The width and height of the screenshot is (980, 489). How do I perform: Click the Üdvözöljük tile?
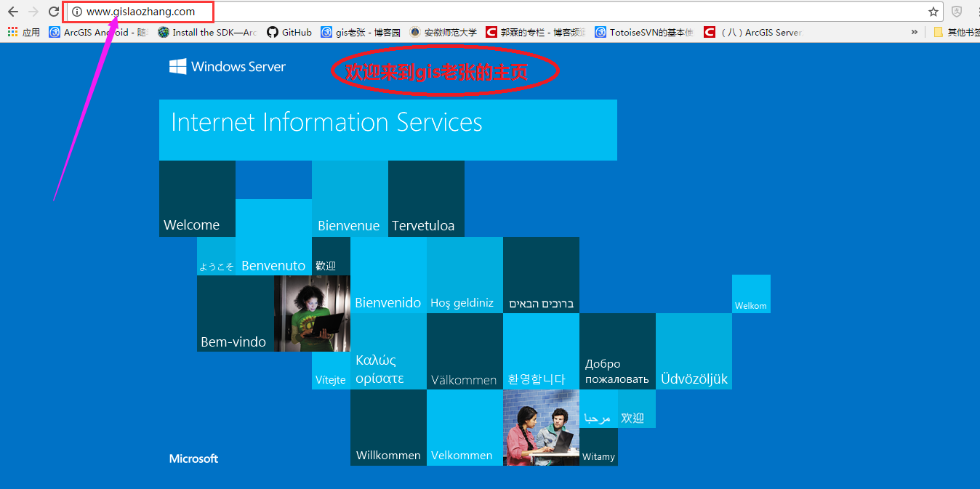(x=694, y=351)
